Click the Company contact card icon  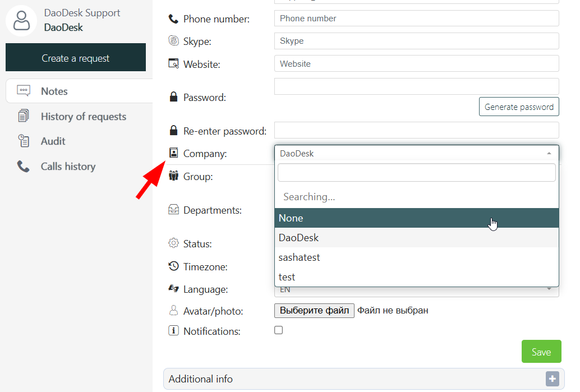point(173,153)
